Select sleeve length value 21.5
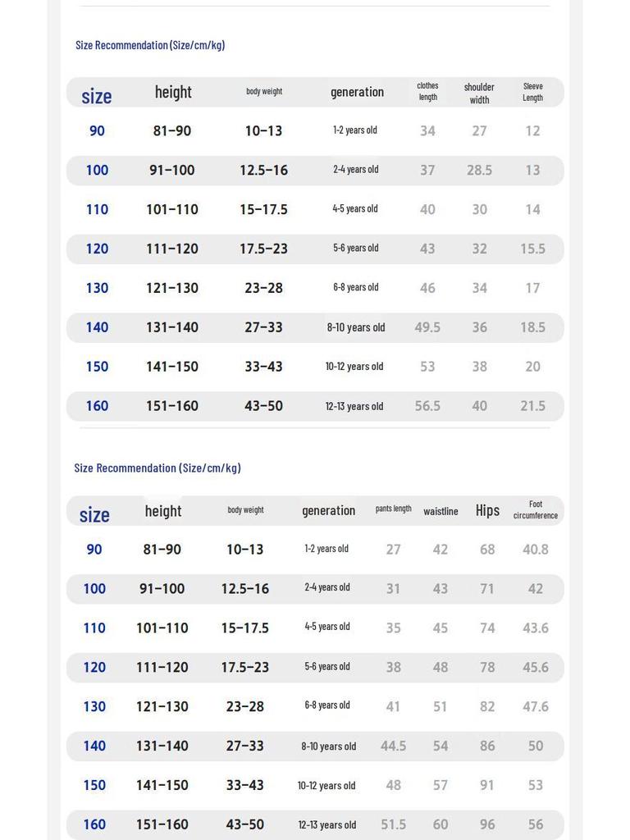The width and height of the screenshot is (630, 840). pyautogui.click(x=532, y=406)
